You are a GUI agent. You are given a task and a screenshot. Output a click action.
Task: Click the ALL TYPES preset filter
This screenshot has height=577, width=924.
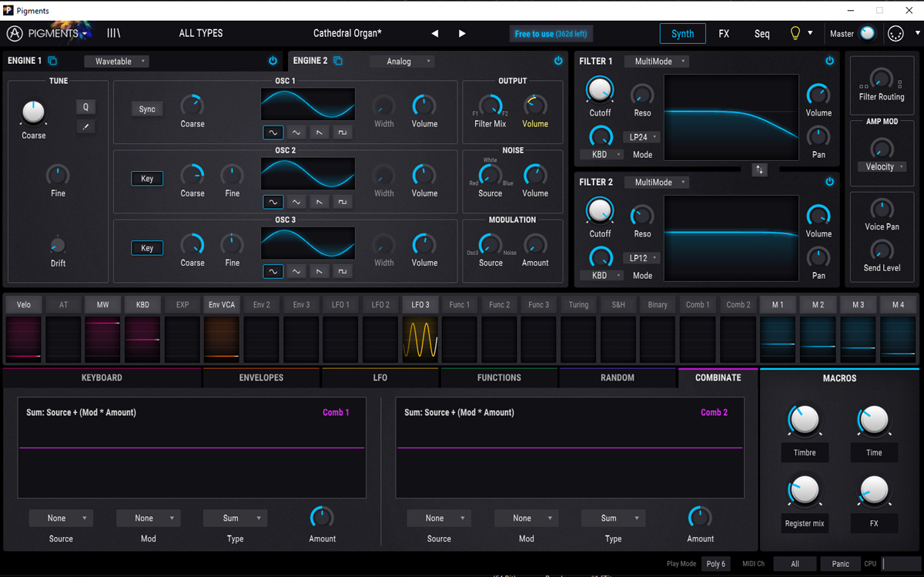click(201, 34)
